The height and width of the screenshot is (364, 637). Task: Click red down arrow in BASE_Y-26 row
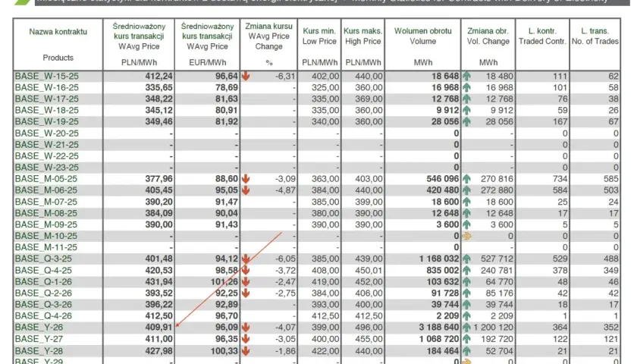pos(246,327)
